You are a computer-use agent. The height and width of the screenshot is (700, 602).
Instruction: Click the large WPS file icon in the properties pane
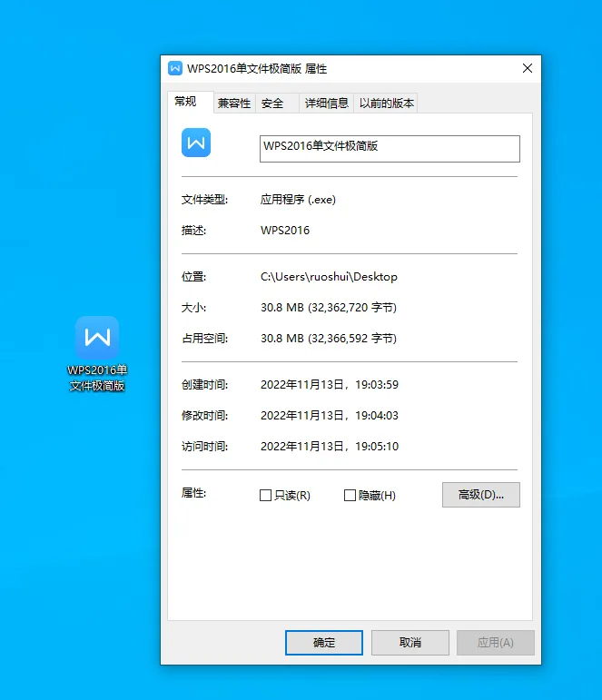tap(196, 143)
